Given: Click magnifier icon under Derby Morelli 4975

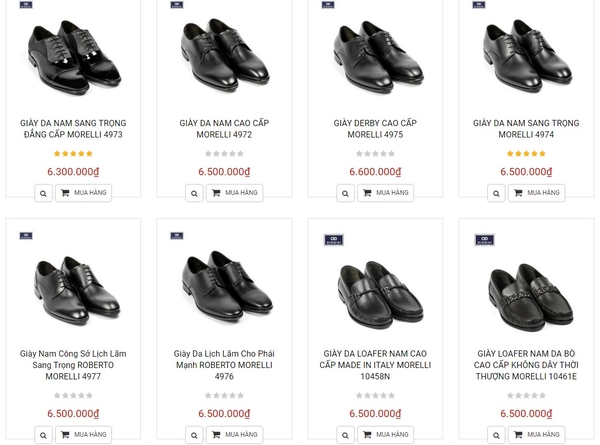Looking at the screenshot, I should pos(345,193).
